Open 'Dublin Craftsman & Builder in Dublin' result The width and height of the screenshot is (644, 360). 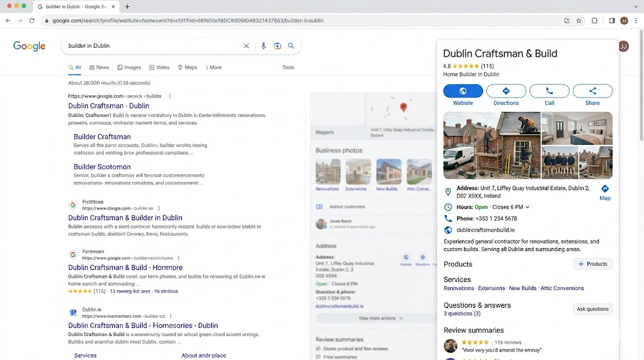[x=125, y=218]
